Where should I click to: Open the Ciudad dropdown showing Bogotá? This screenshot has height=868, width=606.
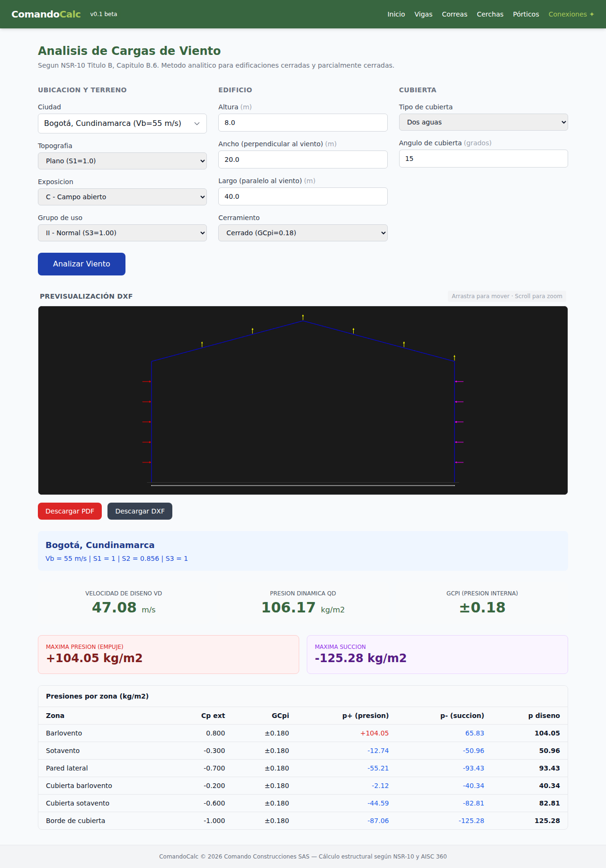122,124
